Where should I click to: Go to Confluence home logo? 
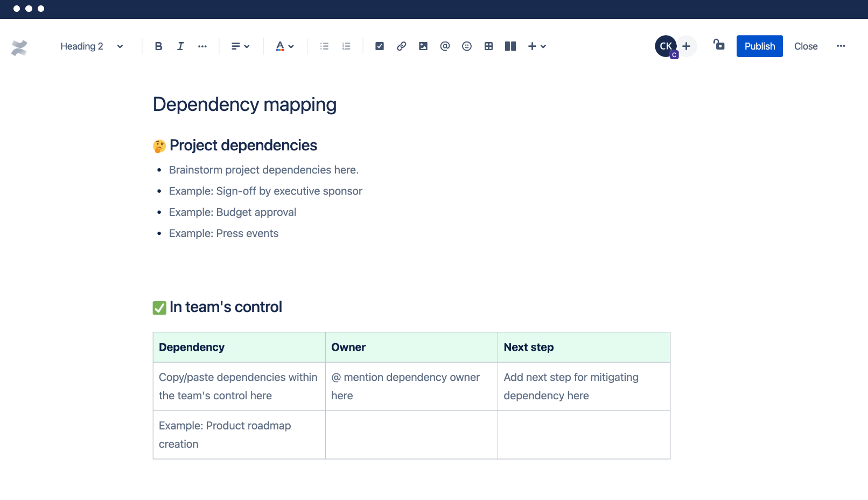coord(19,48)
